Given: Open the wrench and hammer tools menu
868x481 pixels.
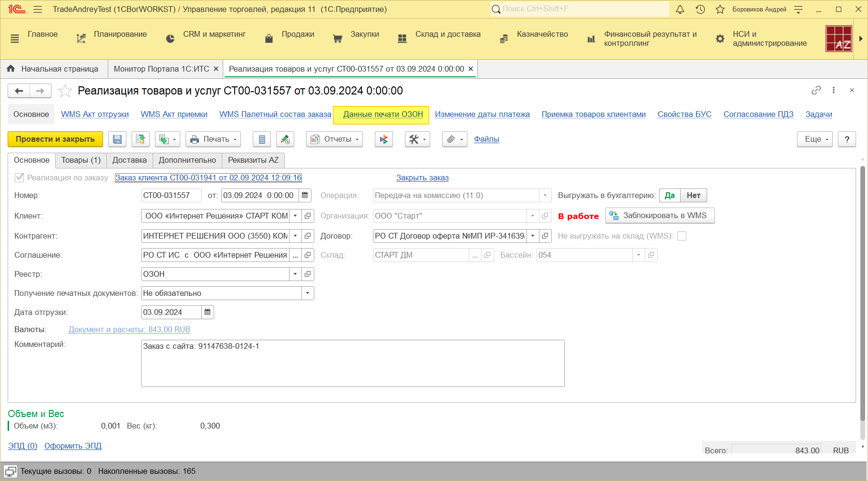Looking at the screenshot, I should pos(417,139).
